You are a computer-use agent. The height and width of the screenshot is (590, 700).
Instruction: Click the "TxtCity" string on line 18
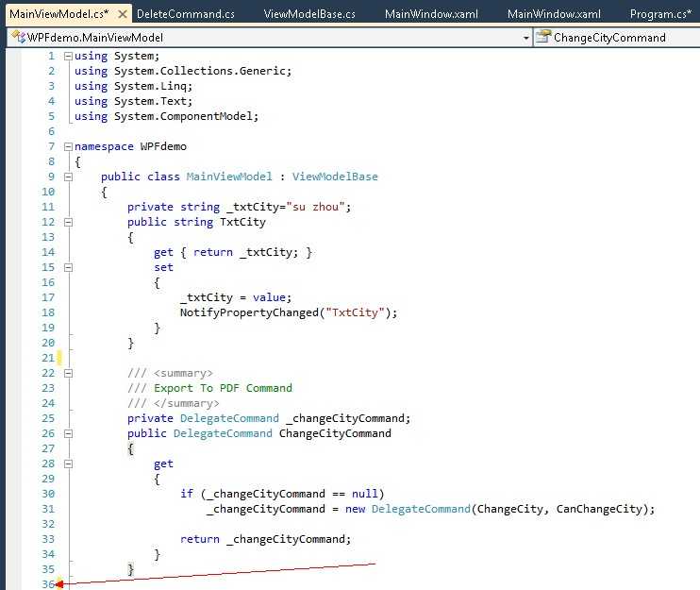(355, 312)
